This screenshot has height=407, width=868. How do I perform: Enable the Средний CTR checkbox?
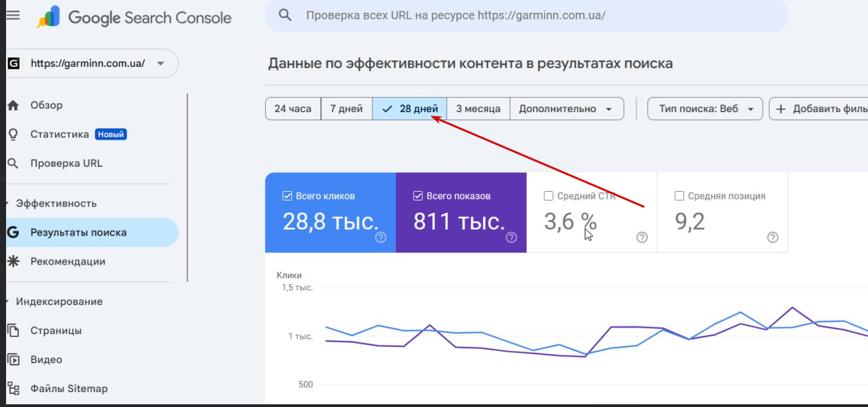click(x=548, y=196)
